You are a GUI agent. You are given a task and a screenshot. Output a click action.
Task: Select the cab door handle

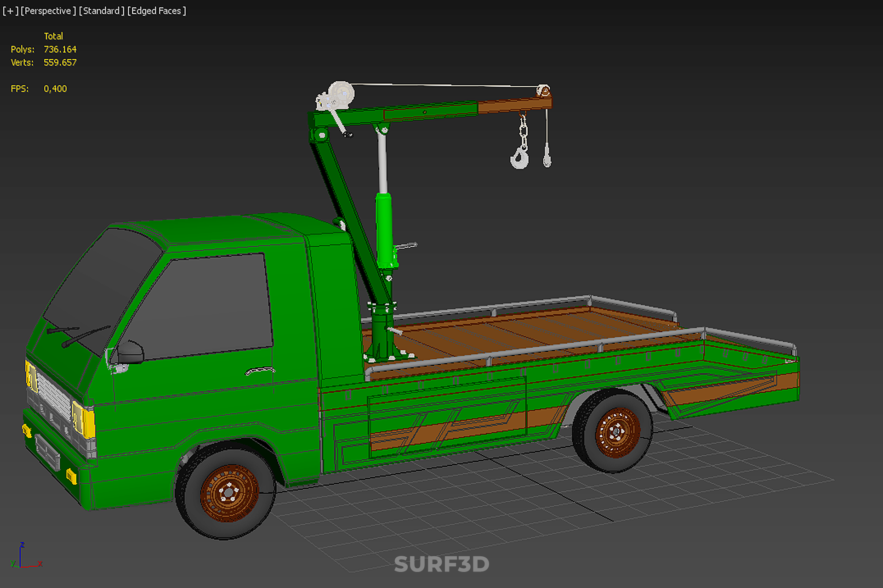(260, 370)
